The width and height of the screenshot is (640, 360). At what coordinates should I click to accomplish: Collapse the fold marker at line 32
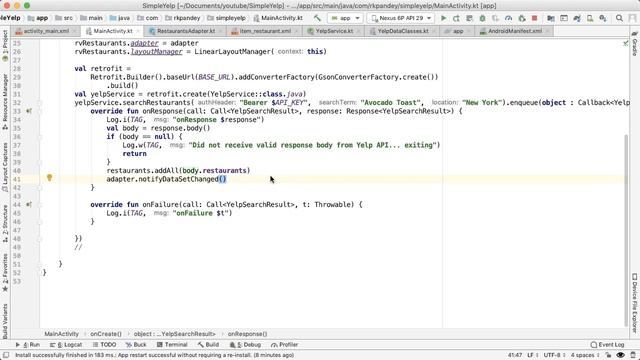click(x=40, y=102)
